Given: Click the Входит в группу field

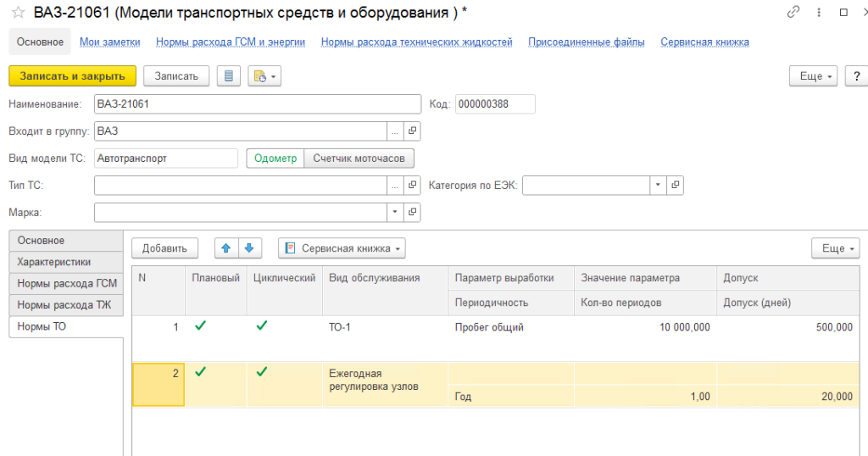Looking at the screenshot, I should (x=240, y=131).
